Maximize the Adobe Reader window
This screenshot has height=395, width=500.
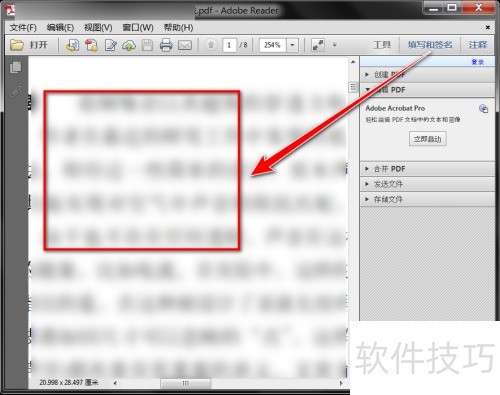(x=452, y=8)
